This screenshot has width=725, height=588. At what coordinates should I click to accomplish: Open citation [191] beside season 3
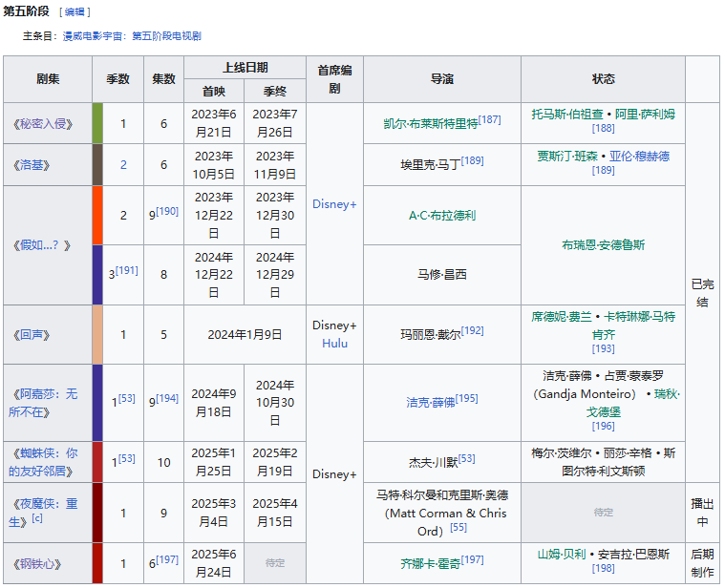127,270
